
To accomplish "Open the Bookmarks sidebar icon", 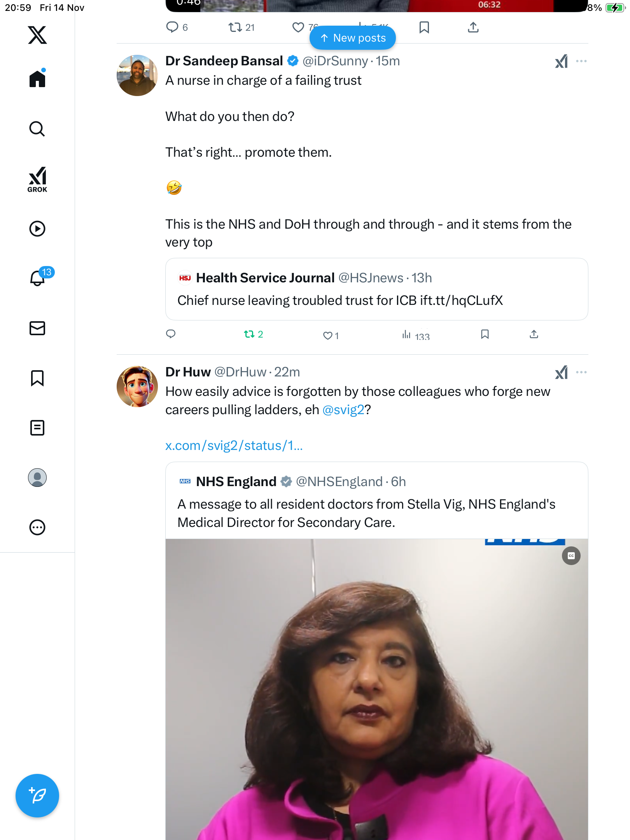I will [x=37, y=378].
